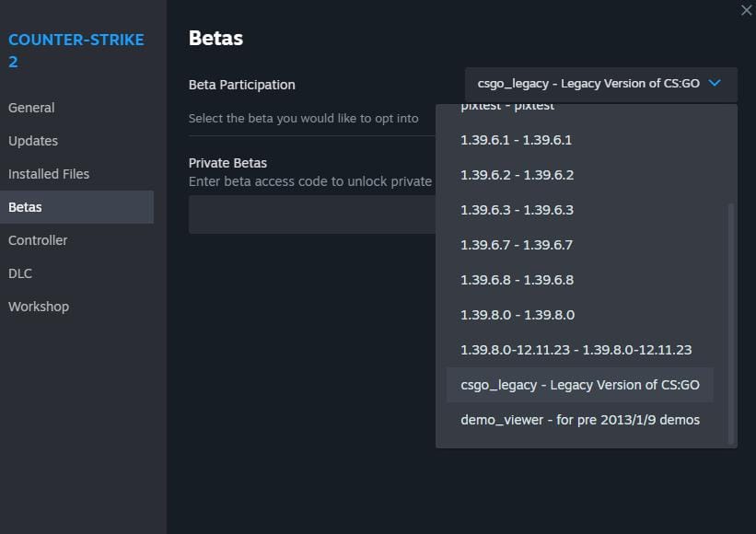Choose the 1.39.6.1 beta option
This screenshot has height=534, width=756.
(517, 140)
